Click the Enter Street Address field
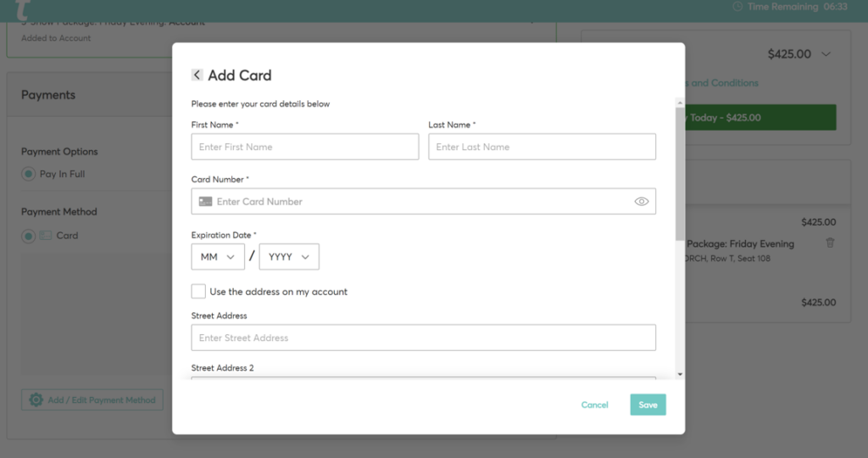 [x=423, y=338]
